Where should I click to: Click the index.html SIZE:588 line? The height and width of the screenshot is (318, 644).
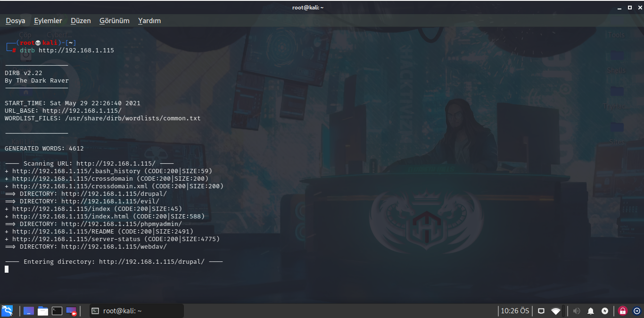point(105,217)
